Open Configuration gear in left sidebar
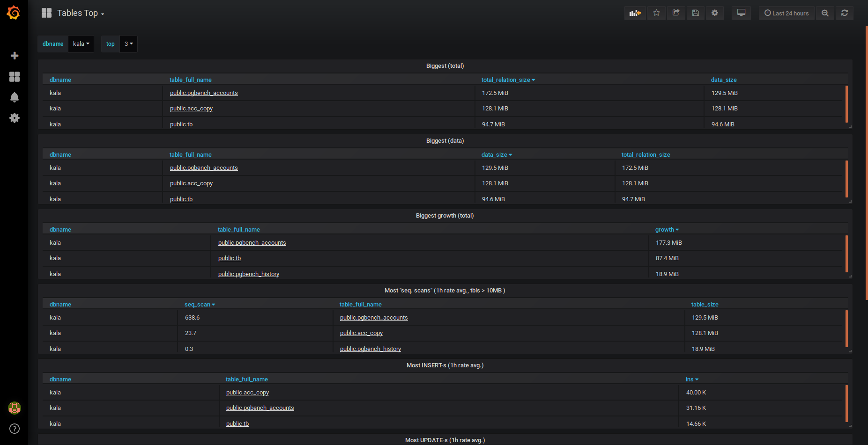 (x=15, y=118)
